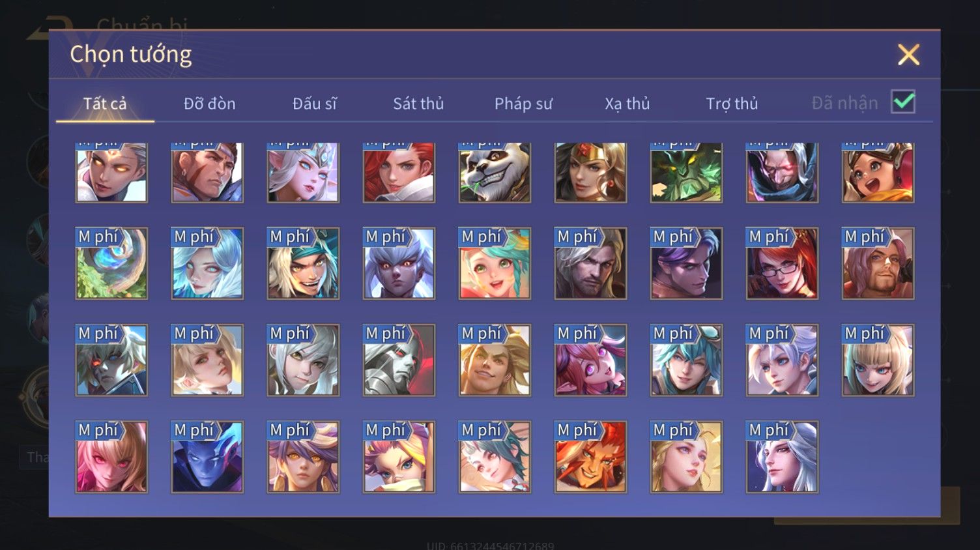980x550 pixels.
Task: Choose the green tree monster hero
Action: point(686,172)
